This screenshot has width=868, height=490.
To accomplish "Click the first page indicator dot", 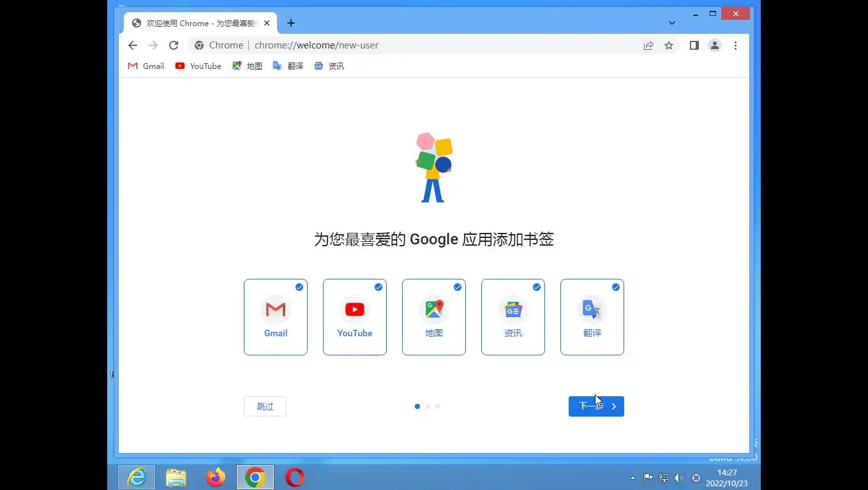I will 417,406.
